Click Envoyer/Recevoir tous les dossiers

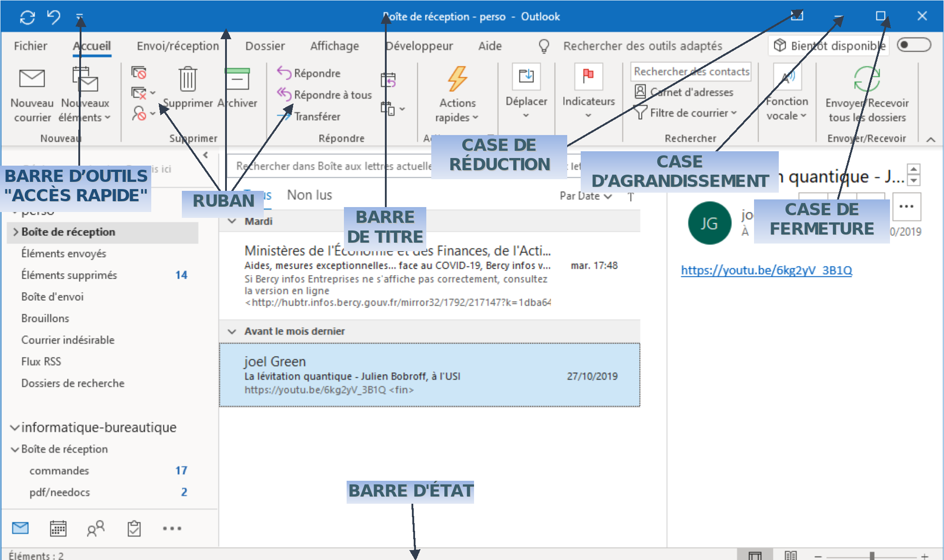867,95
